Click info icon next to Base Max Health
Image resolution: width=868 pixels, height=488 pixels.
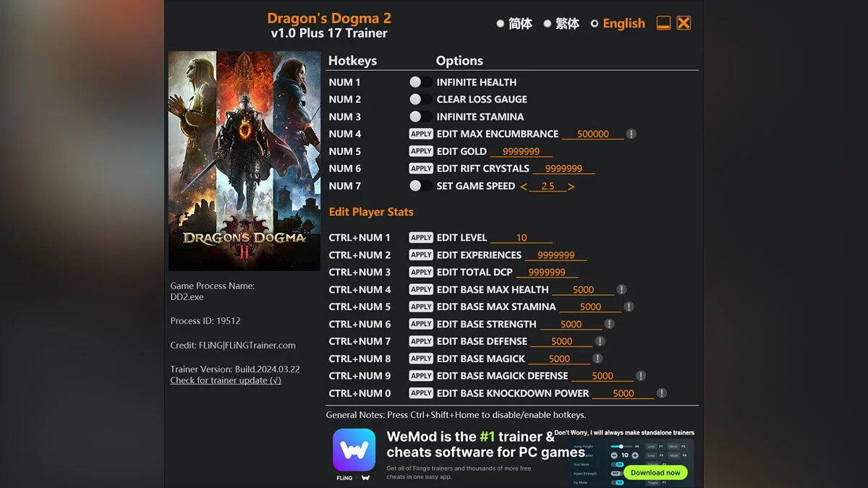[x=621, y=289]
